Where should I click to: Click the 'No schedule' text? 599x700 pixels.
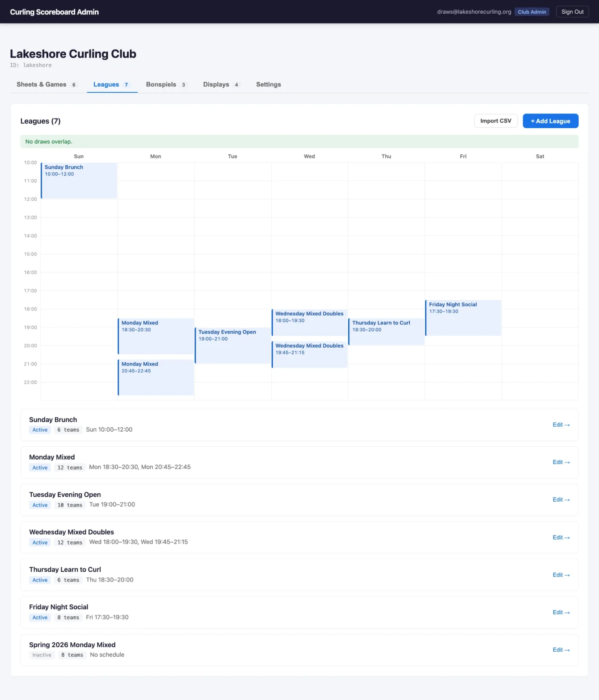[107, 655]
